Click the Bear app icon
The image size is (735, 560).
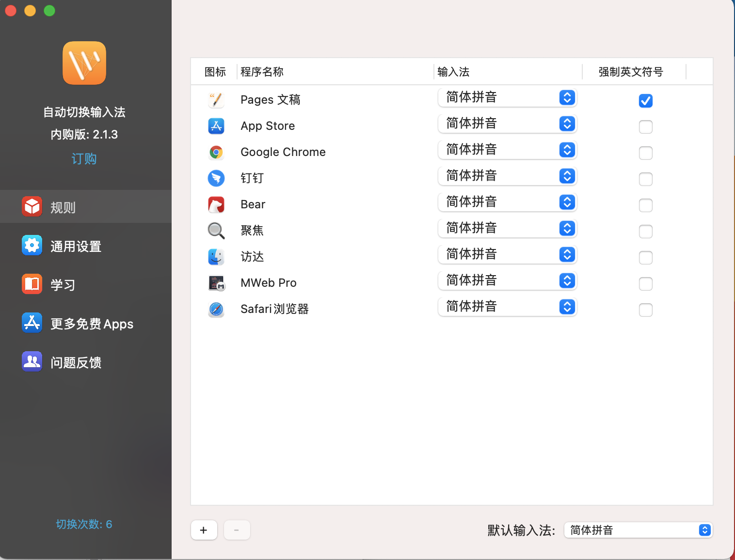(x=216, y=204)
